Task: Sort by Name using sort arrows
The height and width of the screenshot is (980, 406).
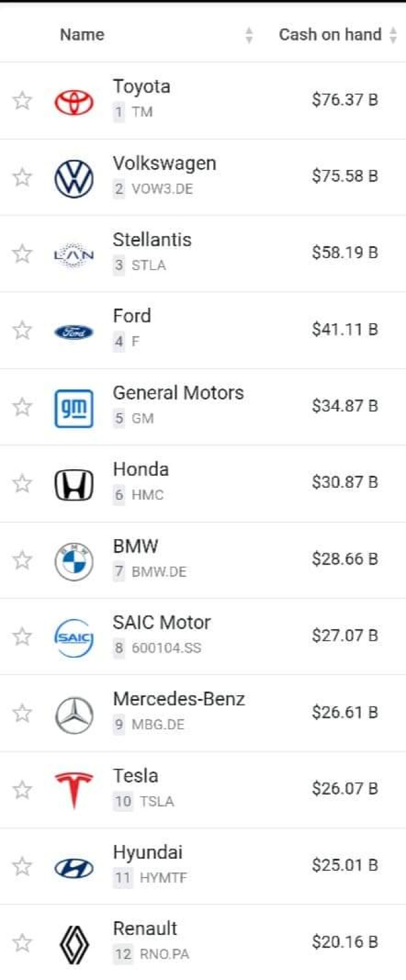Action: tap(249, 35)
